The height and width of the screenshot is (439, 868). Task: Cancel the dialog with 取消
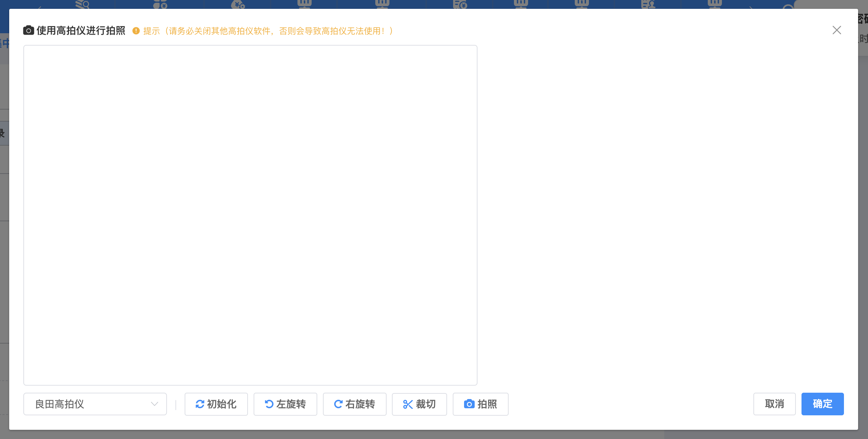tap(774, 404)
